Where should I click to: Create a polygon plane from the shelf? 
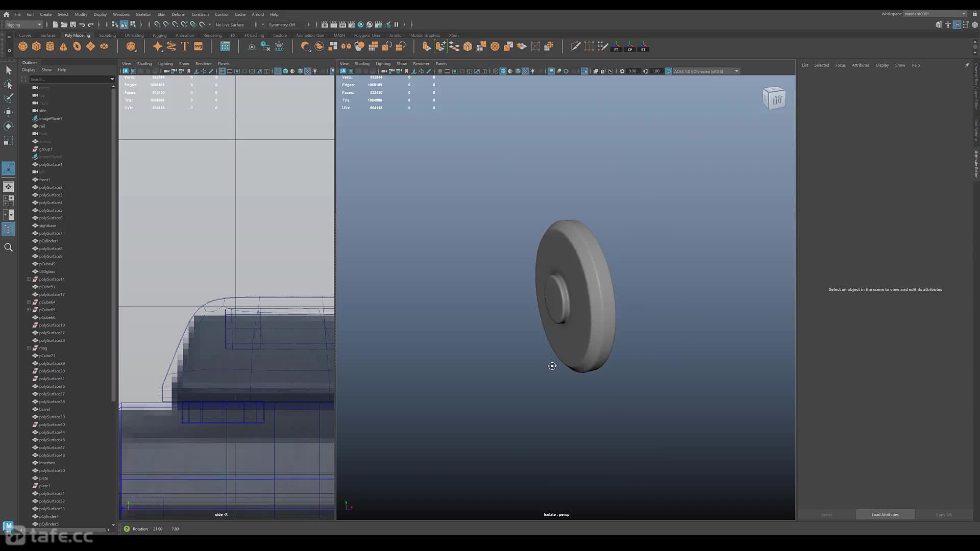click(x=91, y=46)
